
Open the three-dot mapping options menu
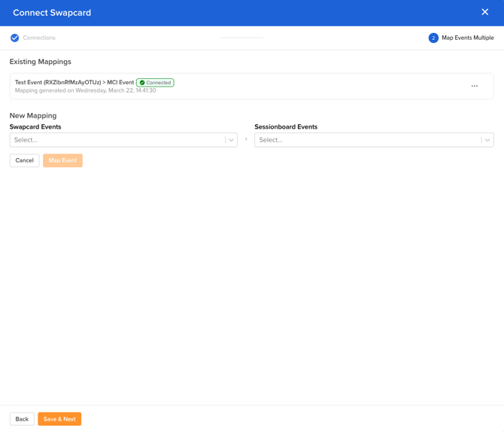[x=475, y=86]
